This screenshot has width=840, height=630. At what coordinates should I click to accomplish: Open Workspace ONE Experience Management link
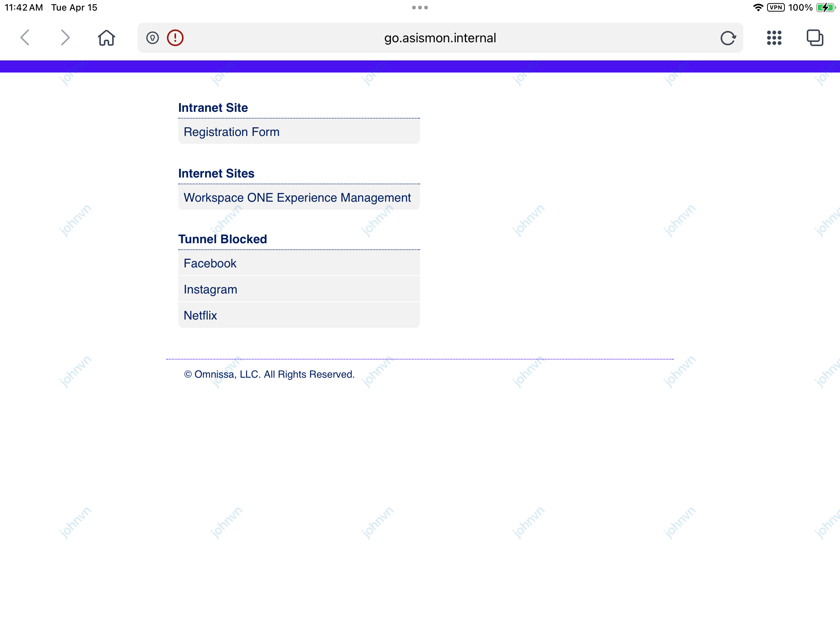click(x=297, y=198)
